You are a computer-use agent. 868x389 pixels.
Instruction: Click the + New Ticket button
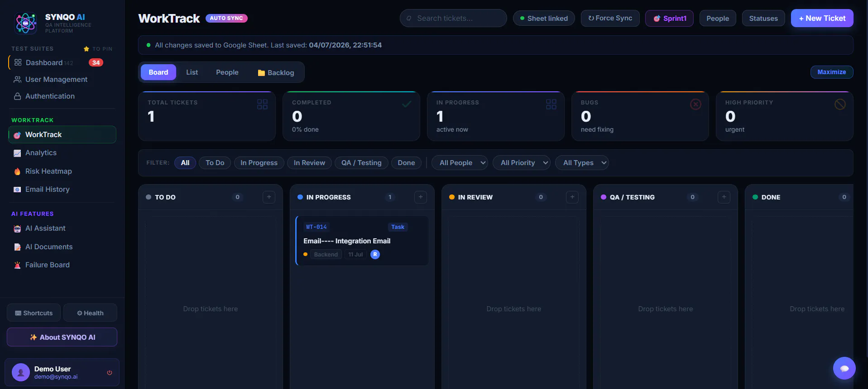point(822,18)
